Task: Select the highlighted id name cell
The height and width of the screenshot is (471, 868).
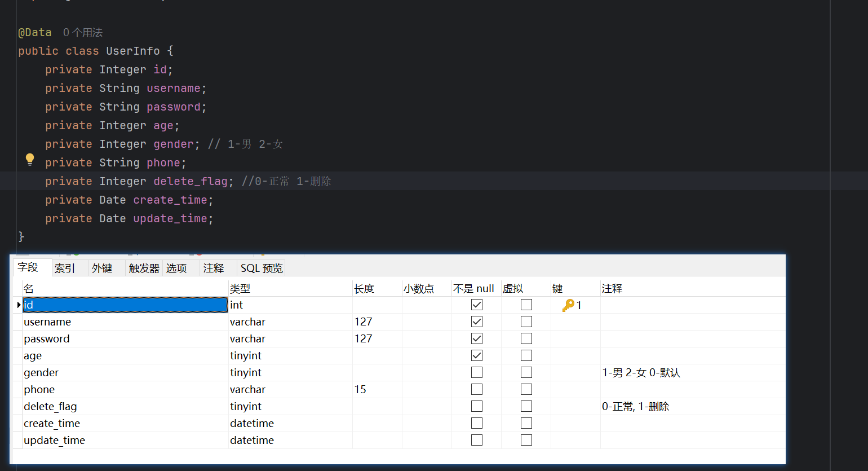Action: pos(125,305)
